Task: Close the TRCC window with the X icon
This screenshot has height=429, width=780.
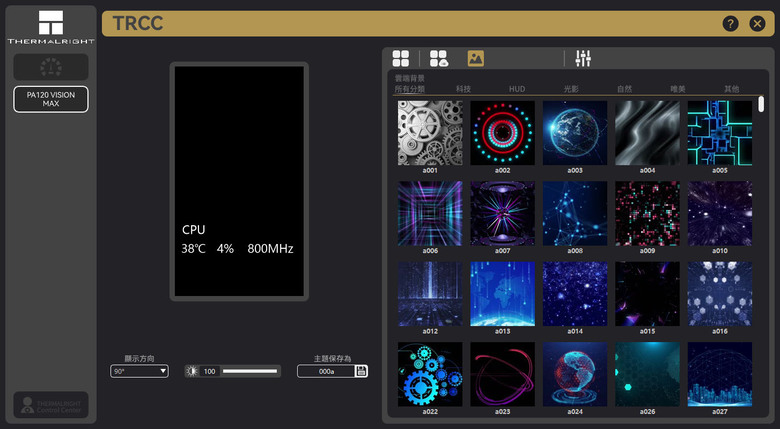Action: (x=757, y=23)
